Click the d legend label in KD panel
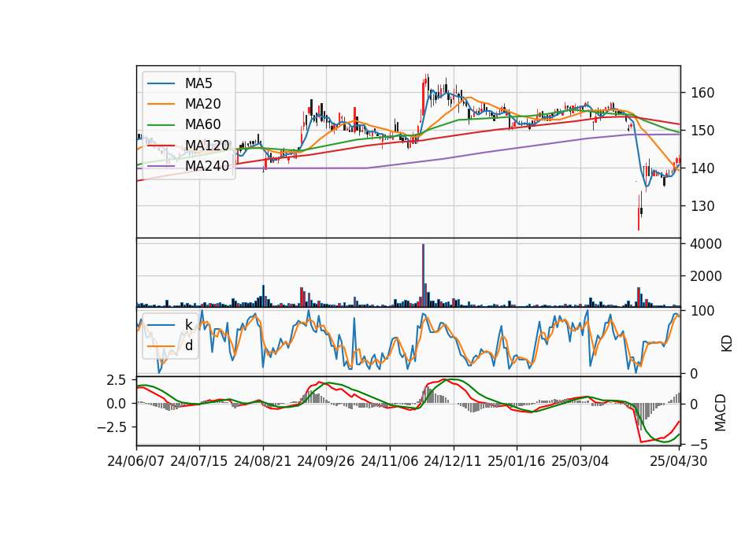Viewport: 756px width, 543px height. click(188, 345)
